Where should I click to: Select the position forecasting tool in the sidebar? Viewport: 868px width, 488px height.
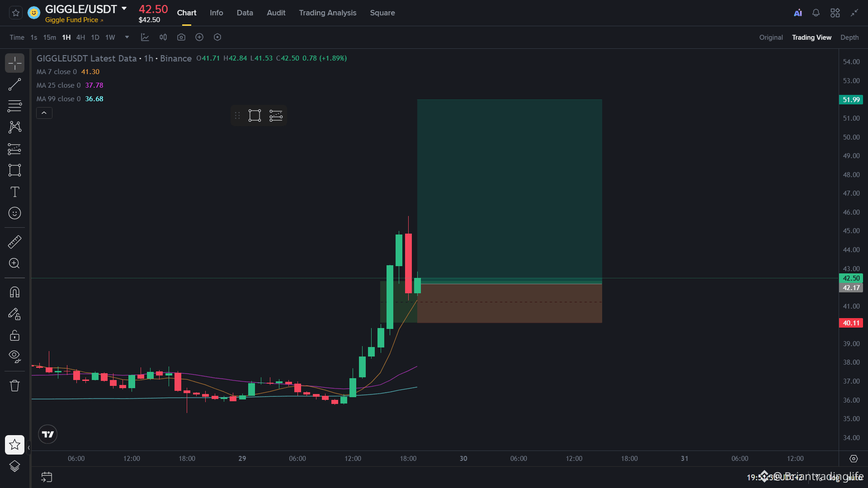coord(14,149)
